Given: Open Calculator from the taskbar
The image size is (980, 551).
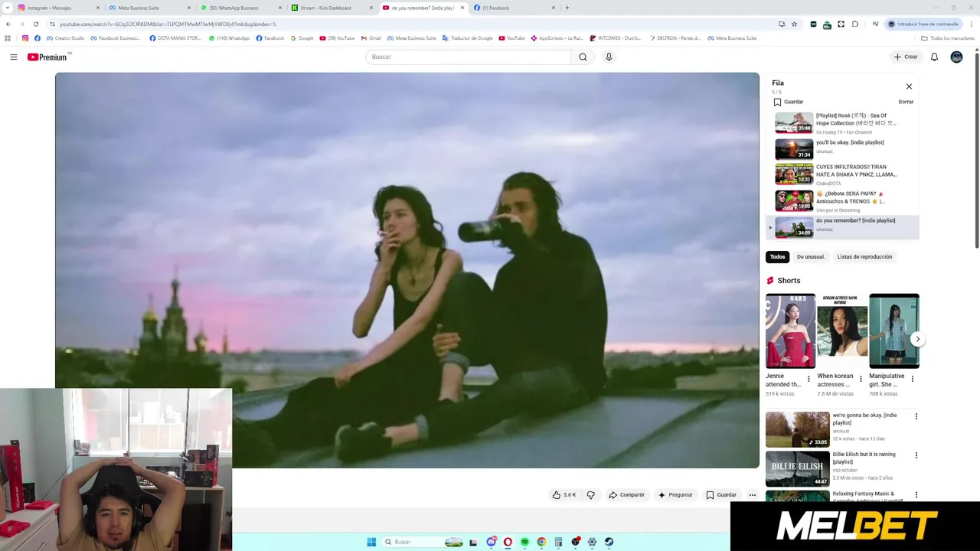Looking at the screenshot, I should [x=558, y=542].
